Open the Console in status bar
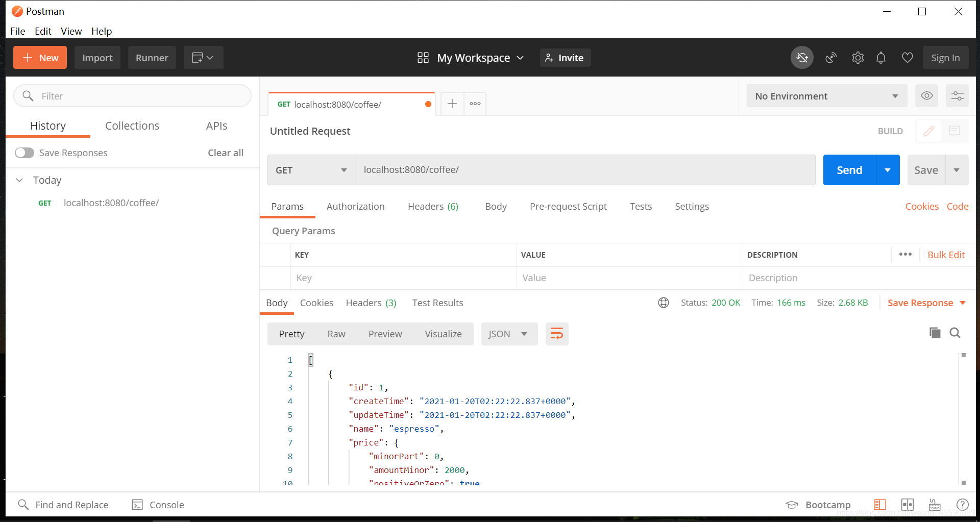980x522 pixels. click(158, 505)
